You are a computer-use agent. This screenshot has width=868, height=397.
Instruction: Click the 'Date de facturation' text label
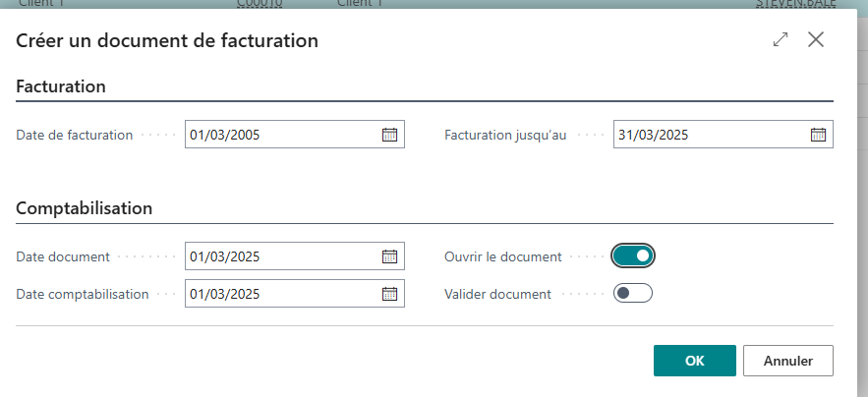point(75,136)
